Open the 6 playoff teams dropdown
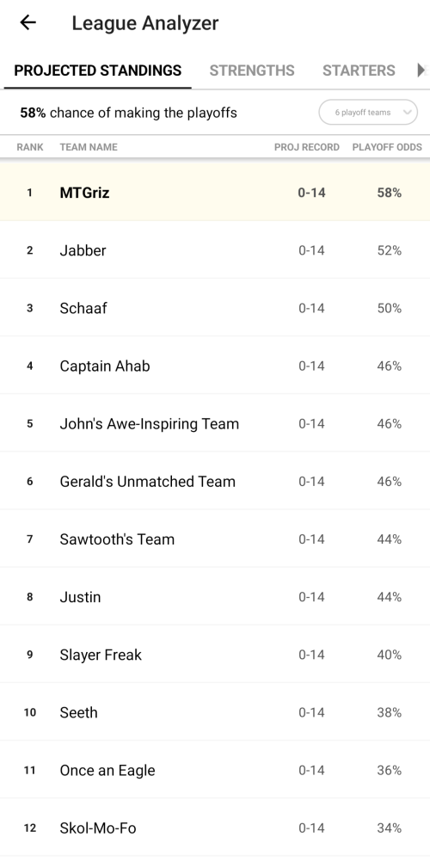Screen dimensions: 430x868 368,113
